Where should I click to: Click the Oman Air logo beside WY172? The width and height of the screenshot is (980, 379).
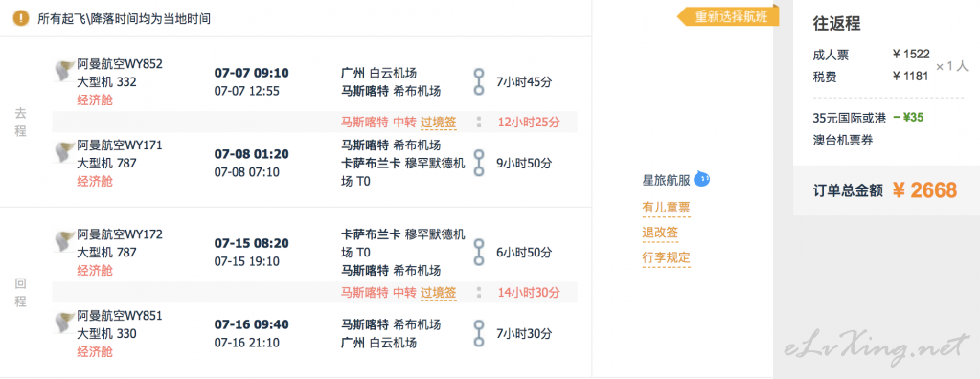[x=64, y=241]
